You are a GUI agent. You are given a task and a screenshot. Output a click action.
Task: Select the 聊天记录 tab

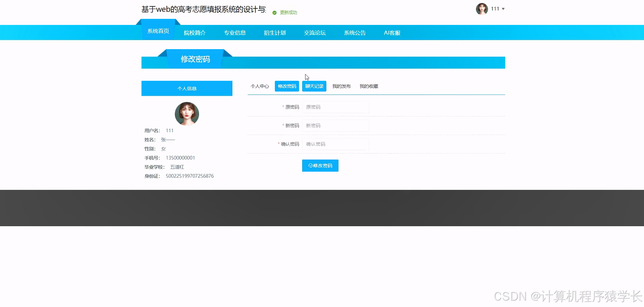click(x=314, y=86)
